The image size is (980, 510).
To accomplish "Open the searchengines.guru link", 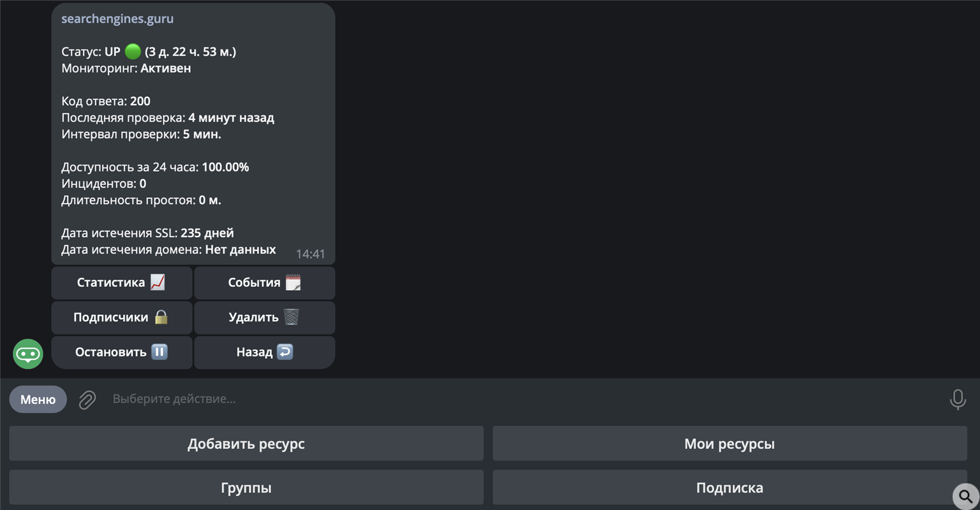I will (117, 18).
